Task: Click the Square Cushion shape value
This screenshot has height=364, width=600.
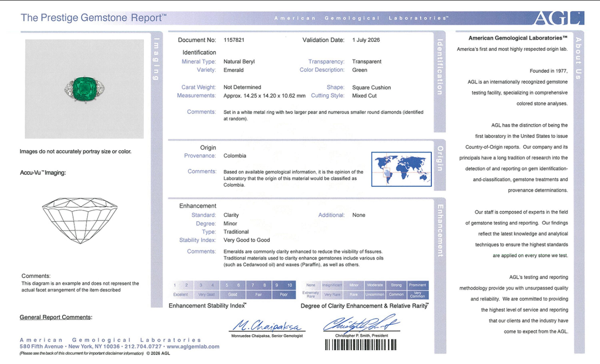Action: pos(371,87)
